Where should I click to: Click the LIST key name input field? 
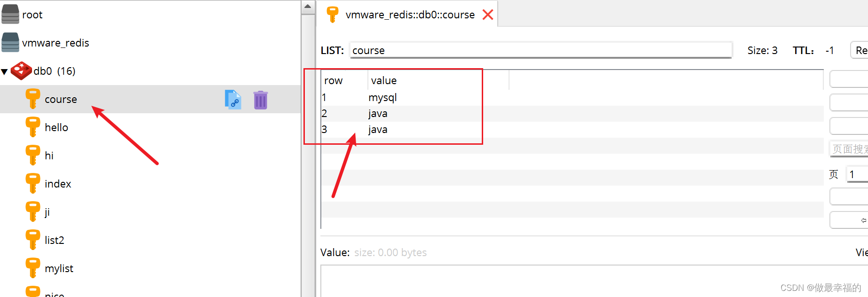(541, 50)
